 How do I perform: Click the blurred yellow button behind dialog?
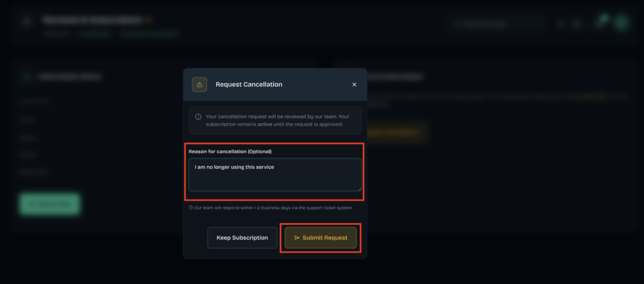pyautogui.click(x=397, y=133)
